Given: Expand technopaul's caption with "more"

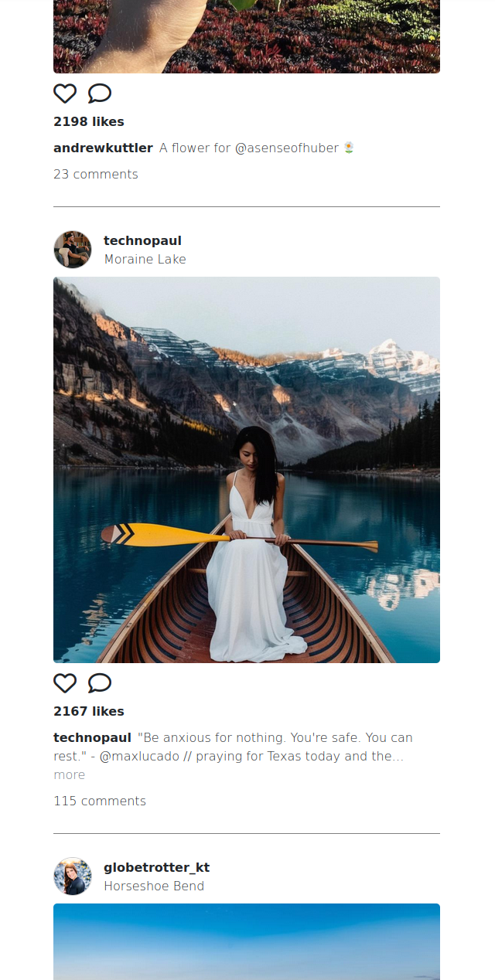Looking at the screenshot, I should 69,774.
